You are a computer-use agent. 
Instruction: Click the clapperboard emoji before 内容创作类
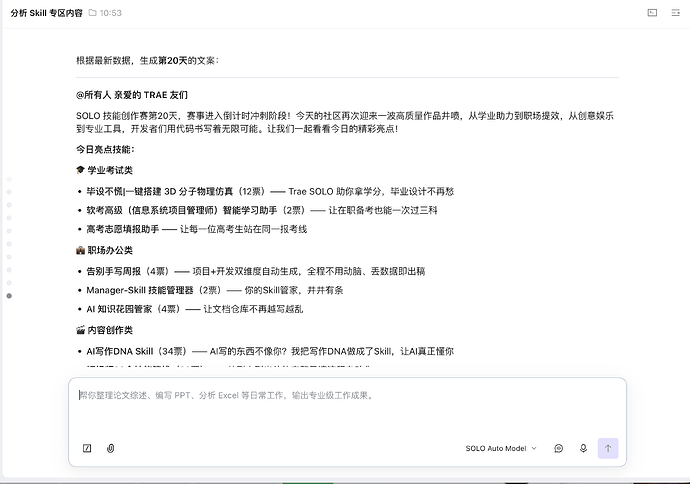coord(80,330)
